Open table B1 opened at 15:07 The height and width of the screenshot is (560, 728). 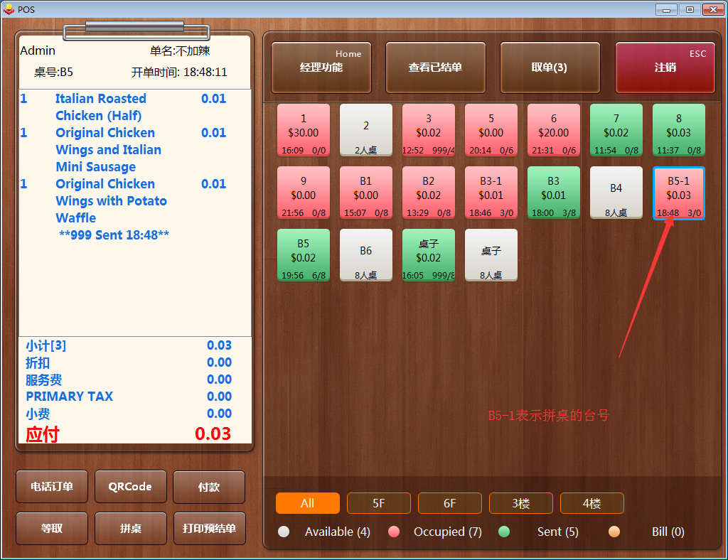point(366,193)
